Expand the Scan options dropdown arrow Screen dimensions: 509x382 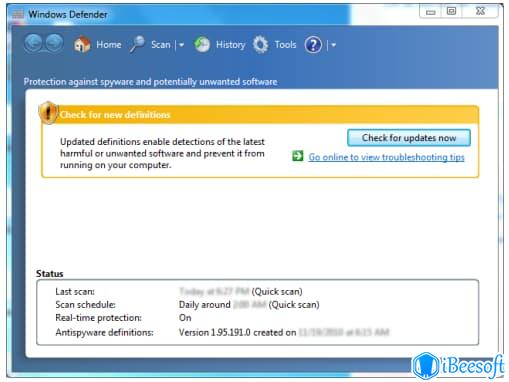tap(181, 45)
